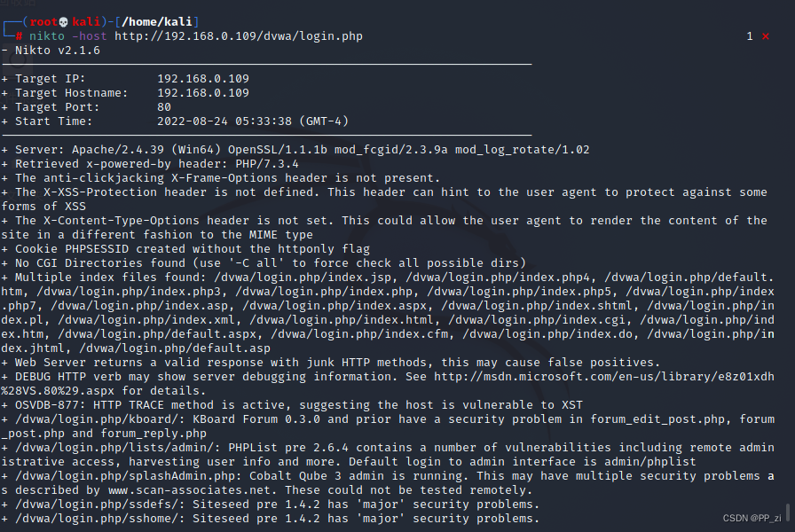Click the skull icon in the prompt
795x532 pixels.
[x=62, y=21]
